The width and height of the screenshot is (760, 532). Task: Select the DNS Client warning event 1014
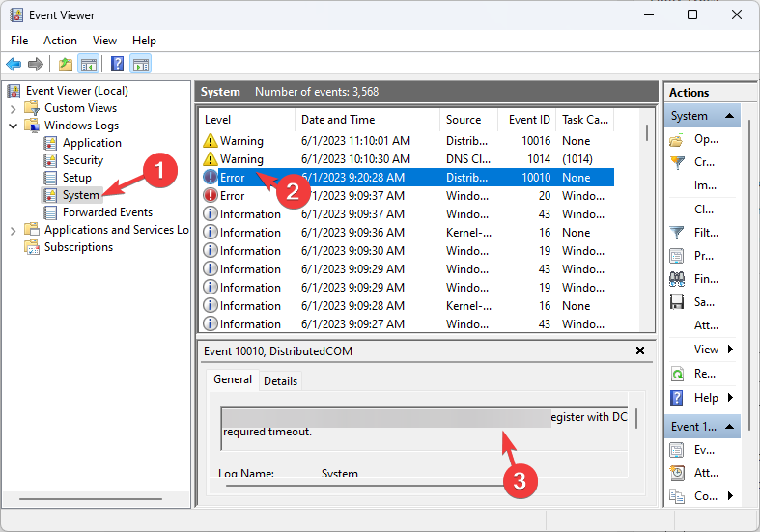[407, 159]
